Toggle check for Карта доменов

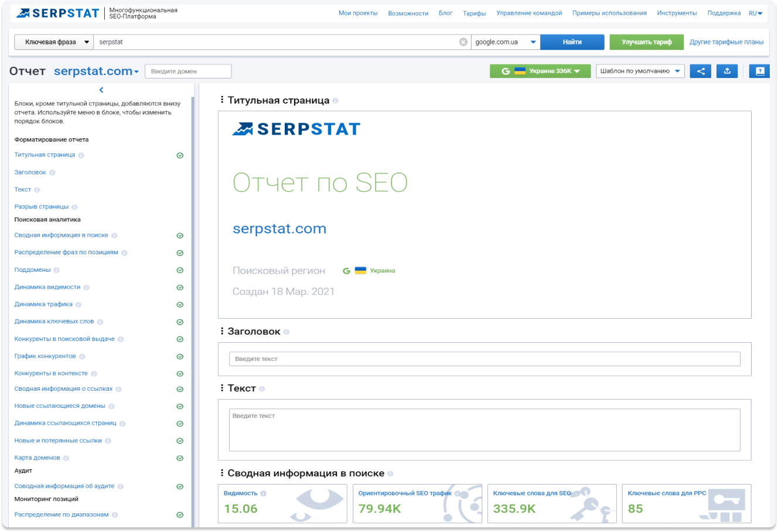[x=180, y=458]
